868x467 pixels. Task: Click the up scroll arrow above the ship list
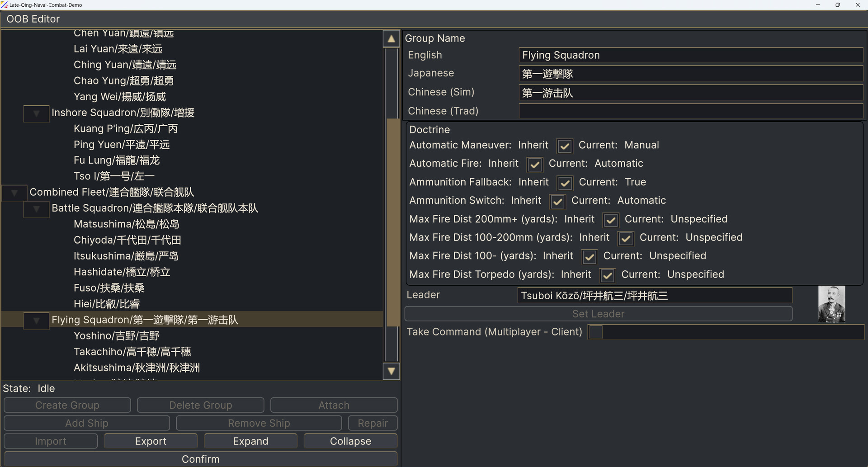coord(391,38)
